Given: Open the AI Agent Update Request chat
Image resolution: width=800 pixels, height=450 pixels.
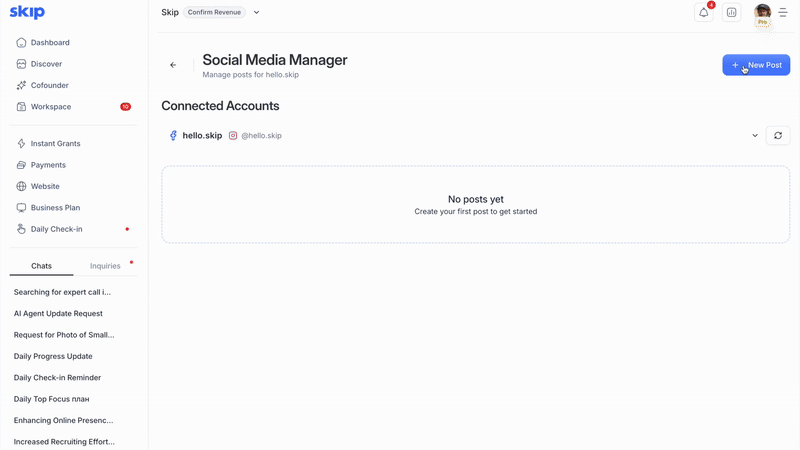Looking at the screenshot, I should 58,314.
